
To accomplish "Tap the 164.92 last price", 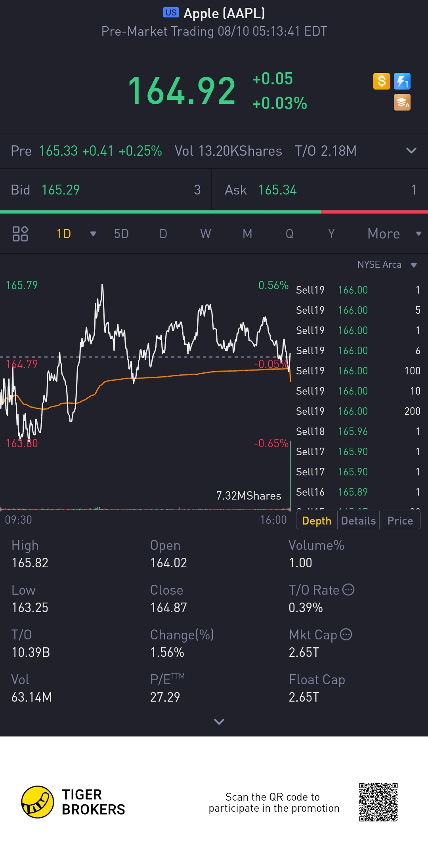I will pos(182,91).
